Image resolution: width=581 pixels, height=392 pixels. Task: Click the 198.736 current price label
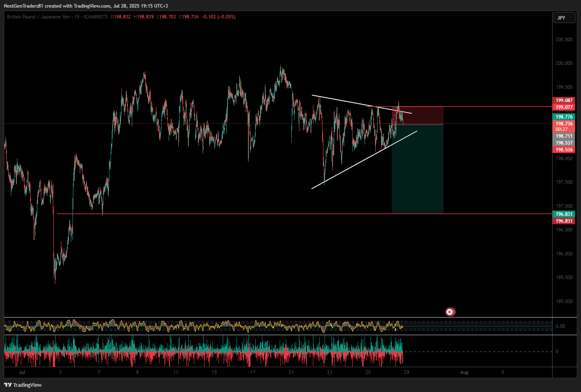564,124
